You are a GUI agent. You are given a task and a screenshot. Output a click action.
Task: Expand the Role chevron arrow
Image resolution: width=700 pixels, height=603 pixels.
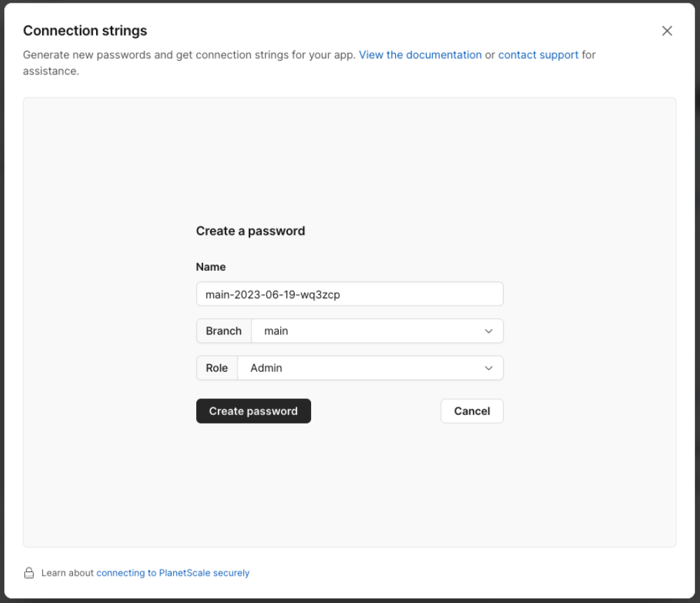488,368
